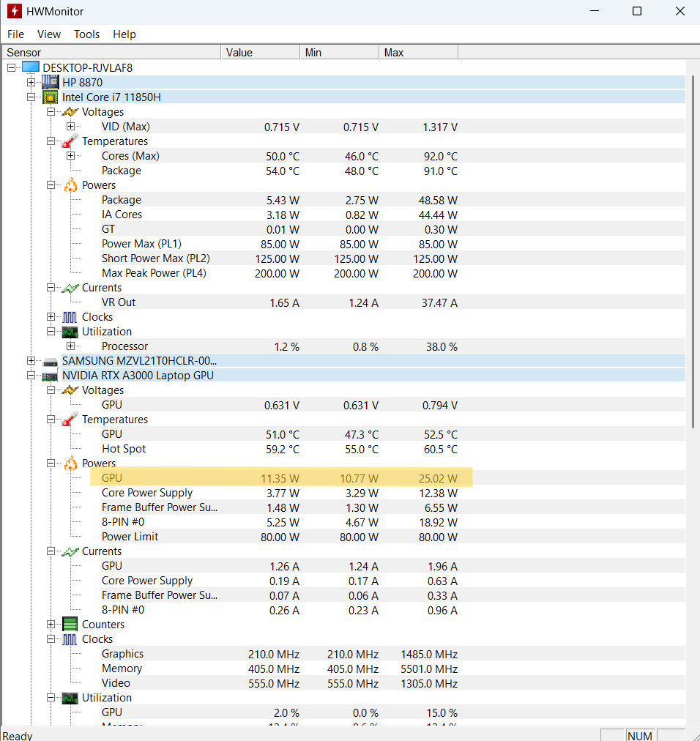Click the Max column header

tap(418, 53)
